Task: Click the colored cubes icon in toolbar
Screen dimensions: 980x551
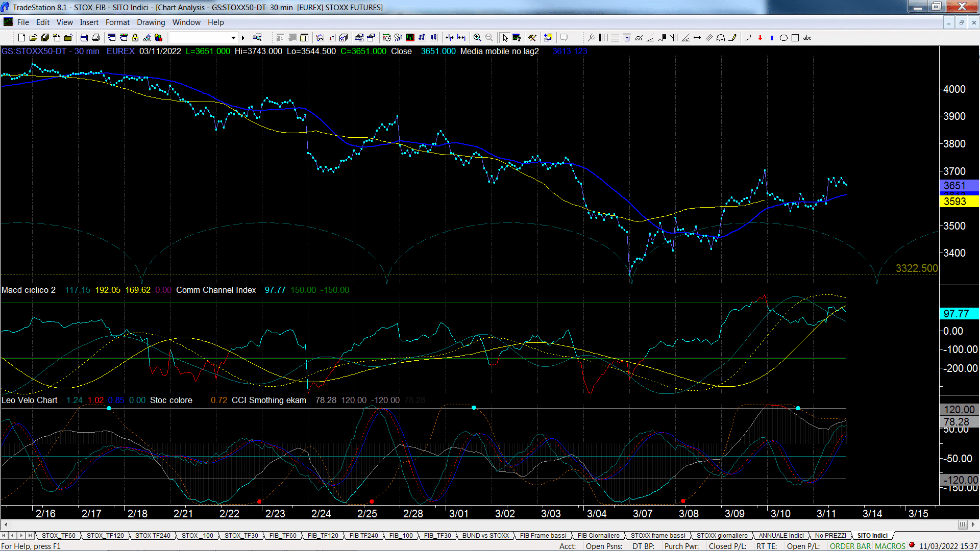Action: click(x=159, y=38)
